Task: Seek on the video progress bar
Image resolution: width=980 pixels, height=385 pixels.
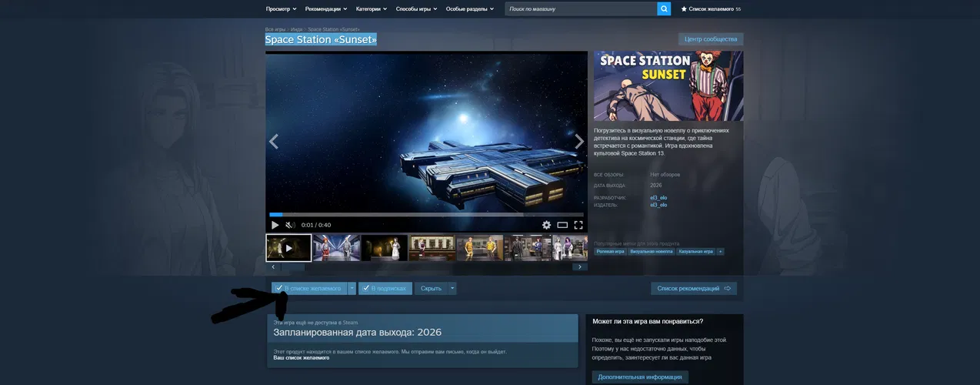Action: [x=426, y=214]
